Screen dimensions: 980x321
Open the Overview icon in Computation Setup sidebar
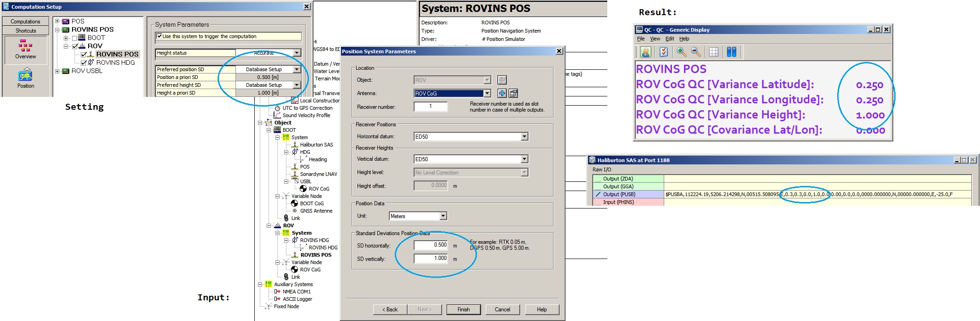coord(25,49)
